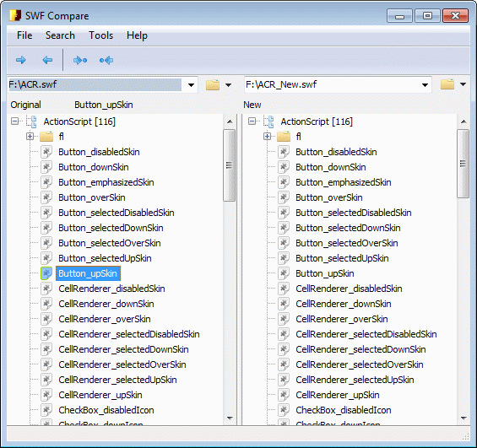This screenshot has width=477, height=448.
Task: Click the ActionScript document icon in the New tree
Action: point(268,121)
